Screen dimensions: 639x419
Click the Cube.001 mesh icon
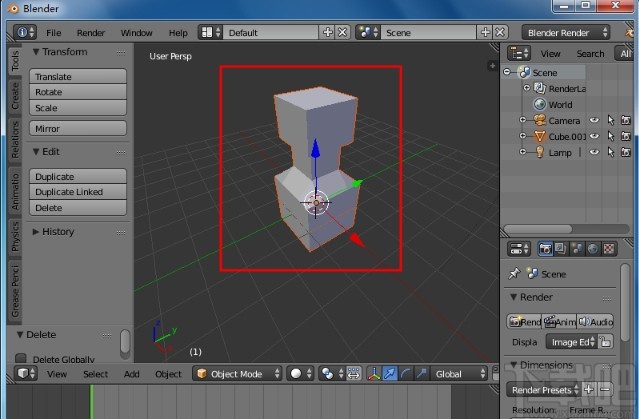pos(540,136)
